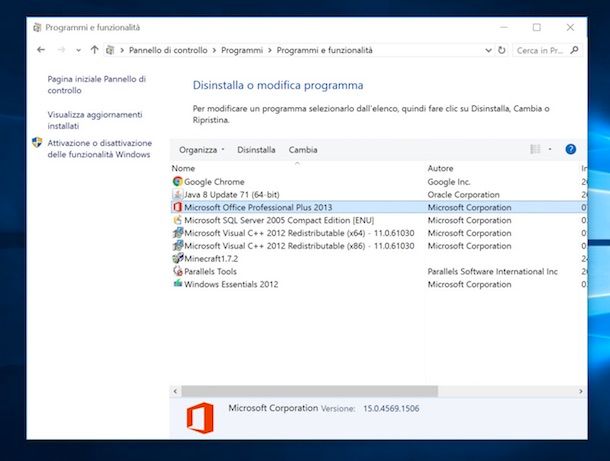This screenshot has width=610, height=461.
Task: Select 'Windows Essentials 2012' entry
Action: pyautogui.click(x=231, y=284)
